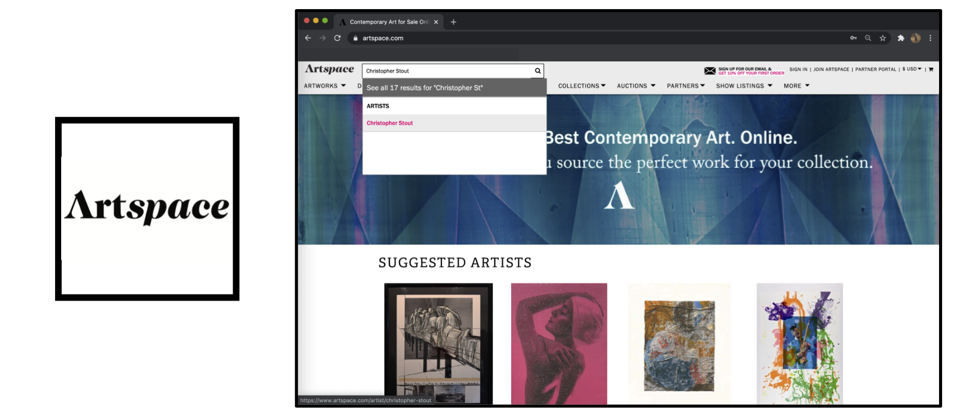Select Christopher Stout artist suggestion

[390, 123]
